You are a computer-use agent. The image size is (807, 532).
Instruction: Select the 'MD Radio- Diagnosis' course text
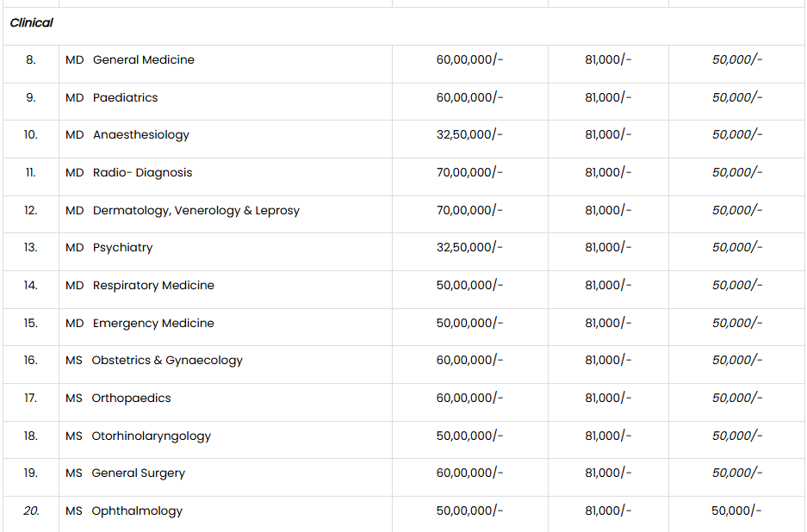[129, 173]
